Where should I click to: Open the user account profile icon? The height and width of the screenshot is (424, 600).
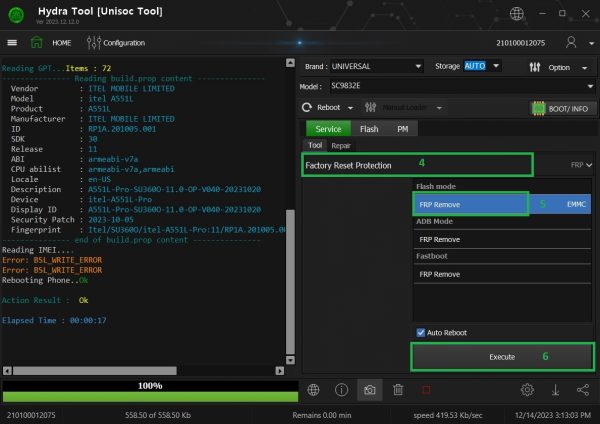[571, 42]
